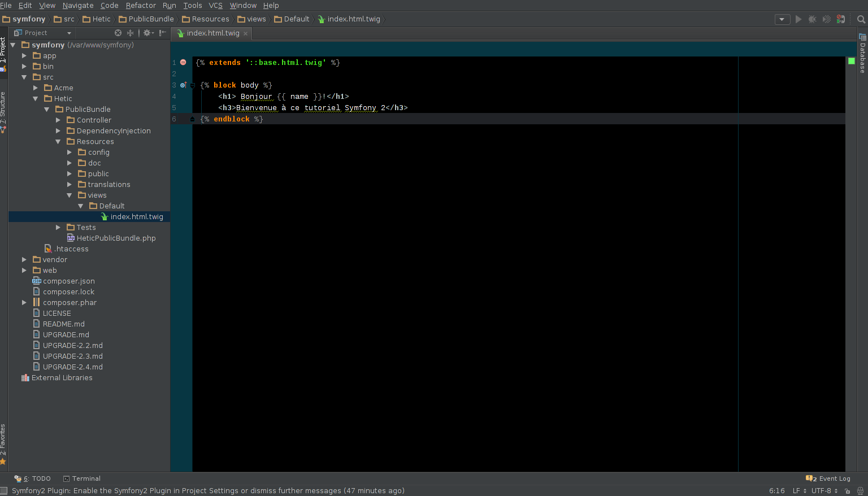Image resolution: width=868 pixels, height=496 pixels.
Task: Open the VCS menu
Action: [216, 5]
